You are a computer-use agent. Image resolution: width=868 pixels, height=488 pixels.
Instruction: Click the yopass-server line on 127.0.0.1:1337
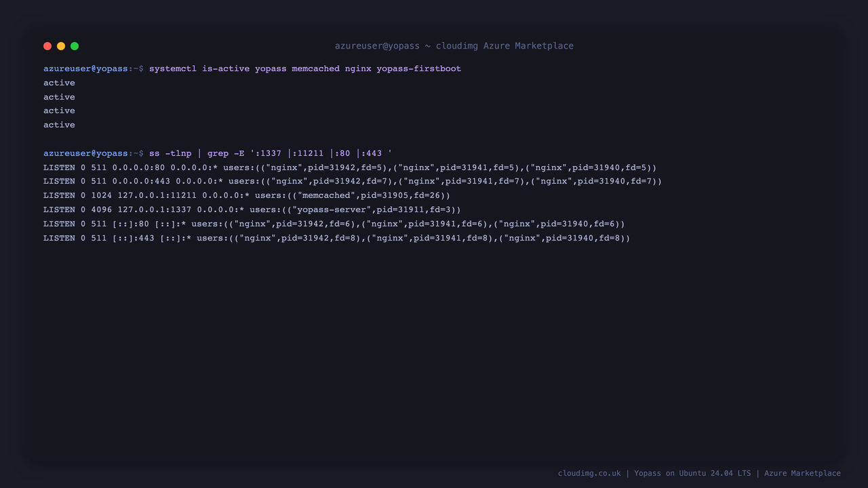coord(252,209)
